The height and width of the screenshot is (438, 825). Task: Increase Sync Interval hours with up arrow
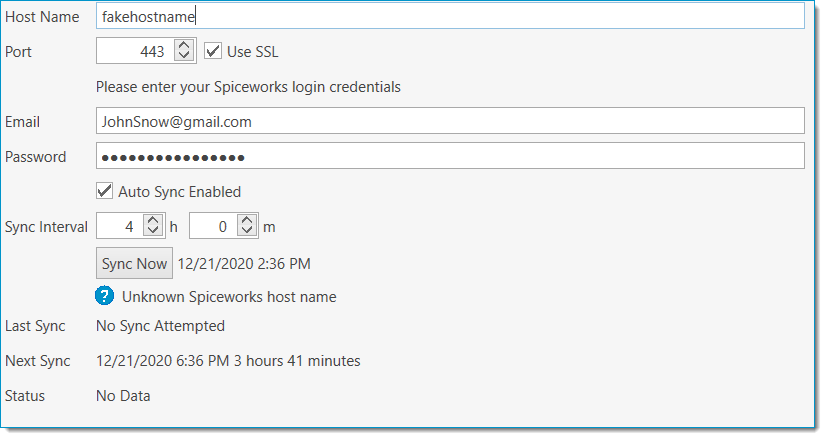pyautogui.click(x=153, y=221)
